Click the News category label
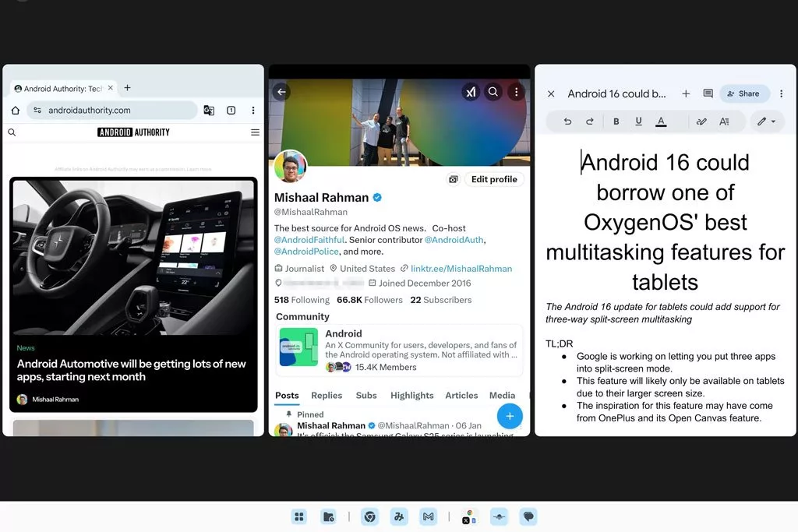Image resolution: width=798 pixels, height=532 pixels. pyautogui.click(x=26, y=348)
